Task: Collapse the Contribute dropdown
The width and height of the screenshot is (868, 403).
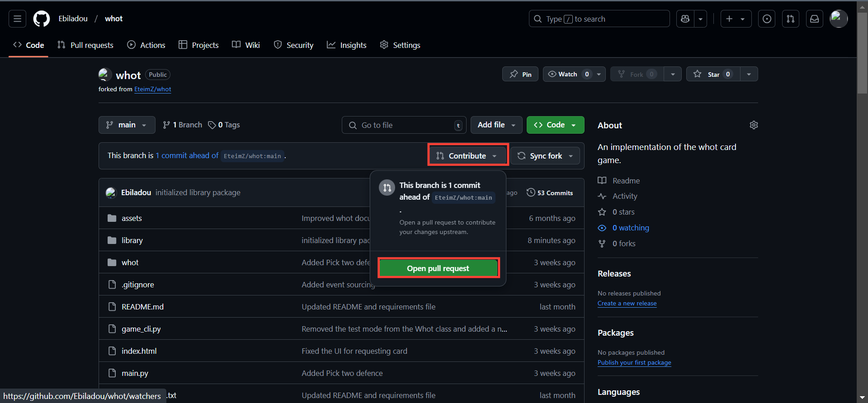Action: click(467, 156)
